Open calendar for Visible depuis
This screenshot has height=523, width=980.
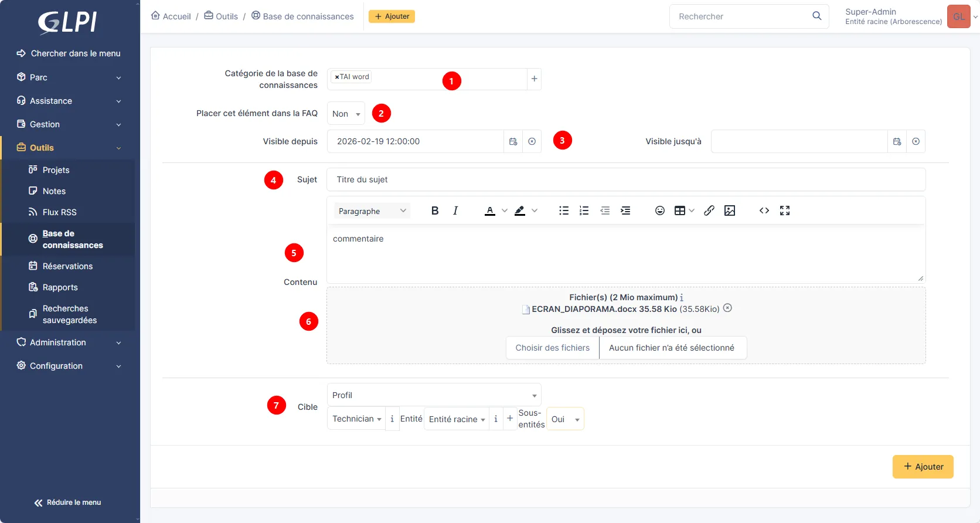[x=513, y=141]
